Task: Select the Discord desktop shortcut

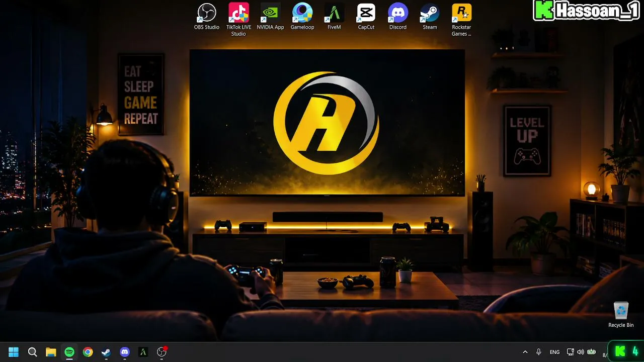Action: pos(397,17)
